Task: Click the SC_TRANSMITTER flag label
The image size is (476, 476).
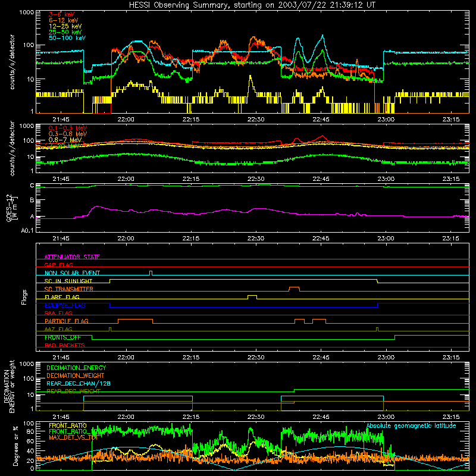Action: point(69,289)
